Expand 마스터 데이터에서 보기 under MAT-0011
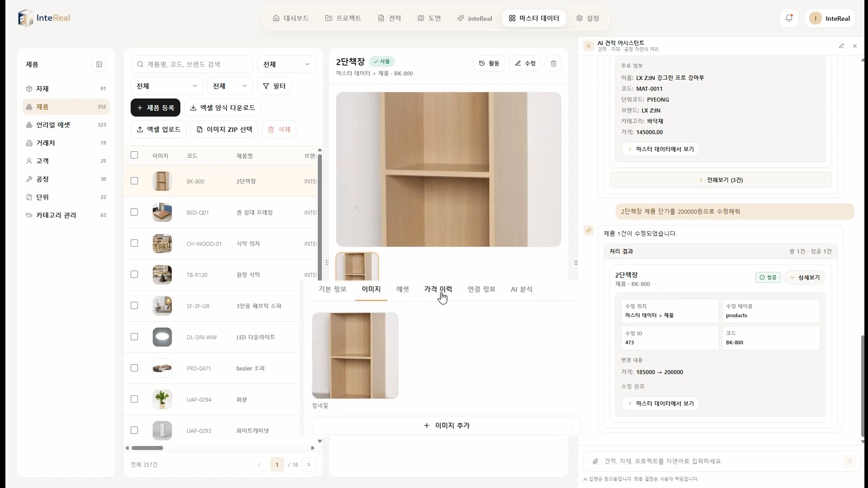Screen dimensions: 868x488 click(x=660, y=149)
